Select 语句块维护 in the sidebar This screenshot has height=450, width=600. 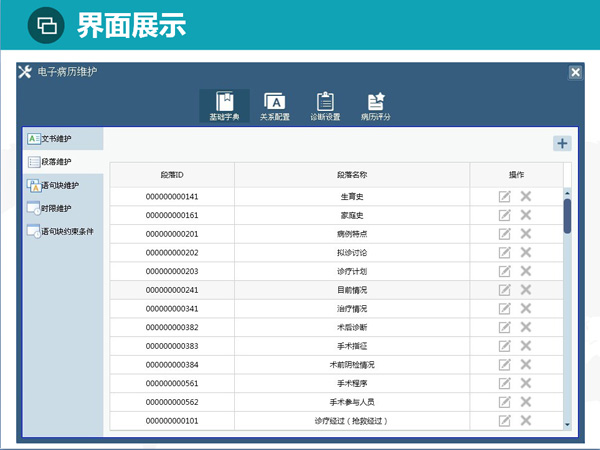63,185
